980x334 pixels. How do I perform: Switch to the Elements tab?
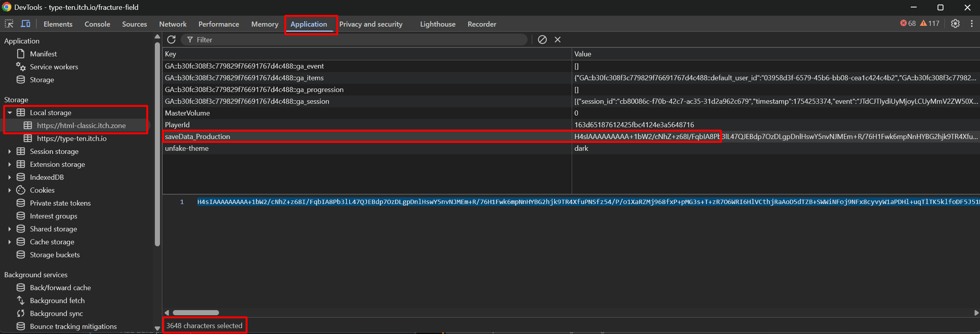(x=58, y=24)
